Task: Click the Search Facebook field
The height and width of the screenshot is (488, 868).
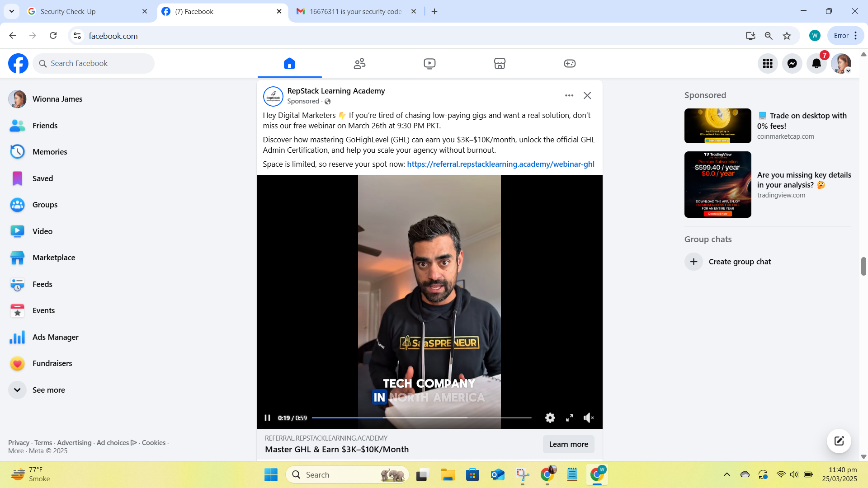Action: 94,63
